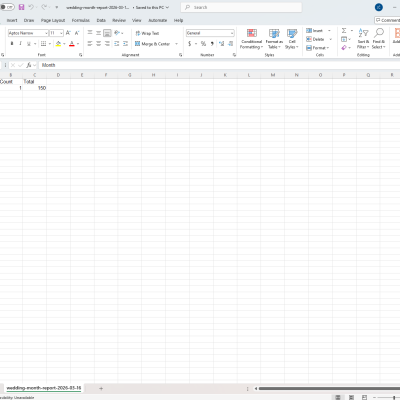Expand the General number format dropdown

tap(232, 33)
